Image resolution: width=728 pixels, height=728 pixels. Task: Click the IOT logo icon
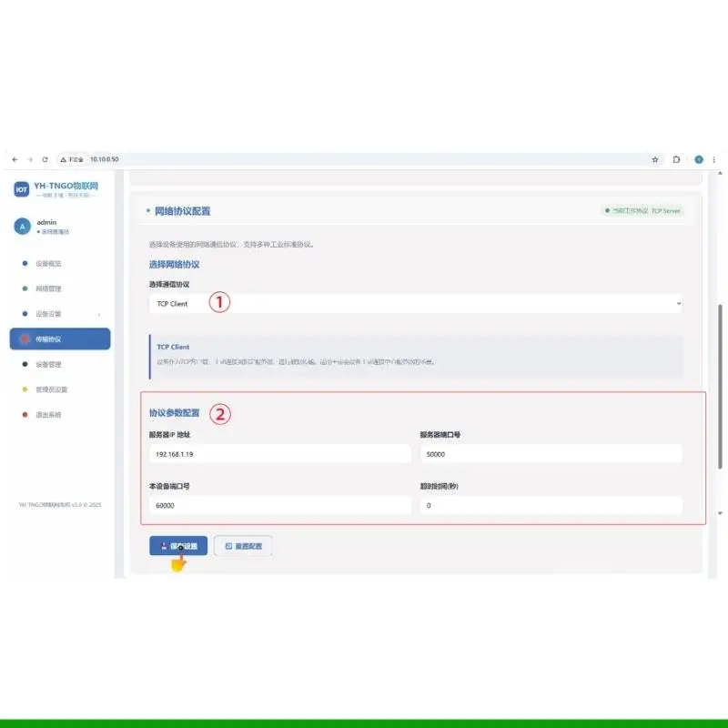tap(21, 189)
